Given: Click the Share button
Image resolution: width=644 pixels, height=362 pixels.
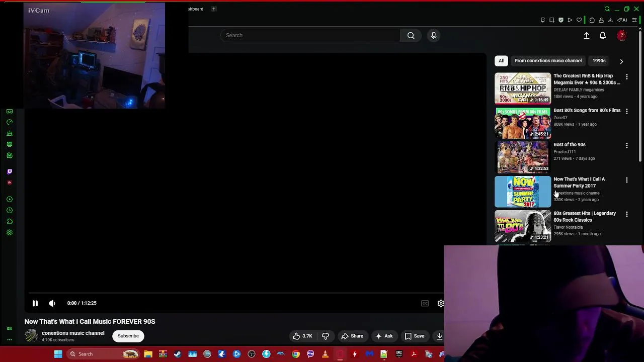Looking at the screenshot, I should 352,336.
